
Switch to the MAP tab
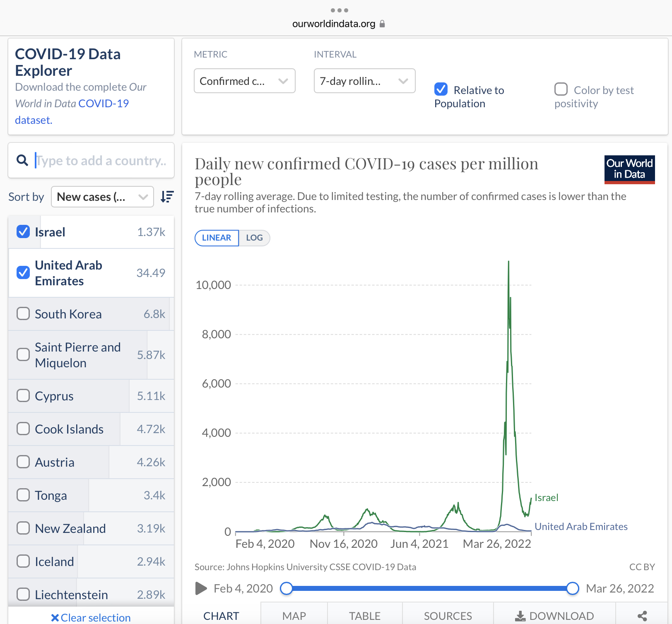(x=294, y=616)
